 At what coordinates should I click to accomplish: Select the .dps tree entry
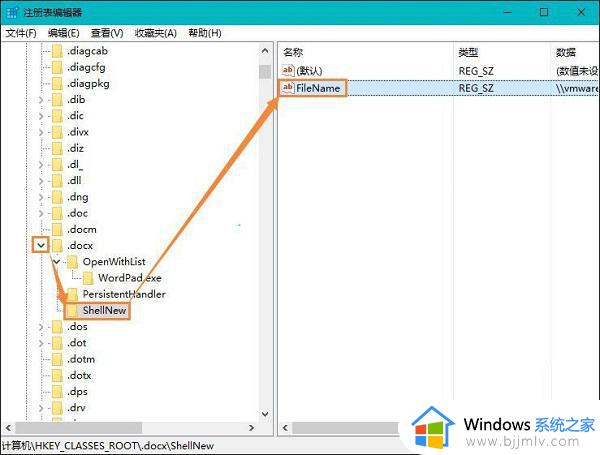(77, 392)
